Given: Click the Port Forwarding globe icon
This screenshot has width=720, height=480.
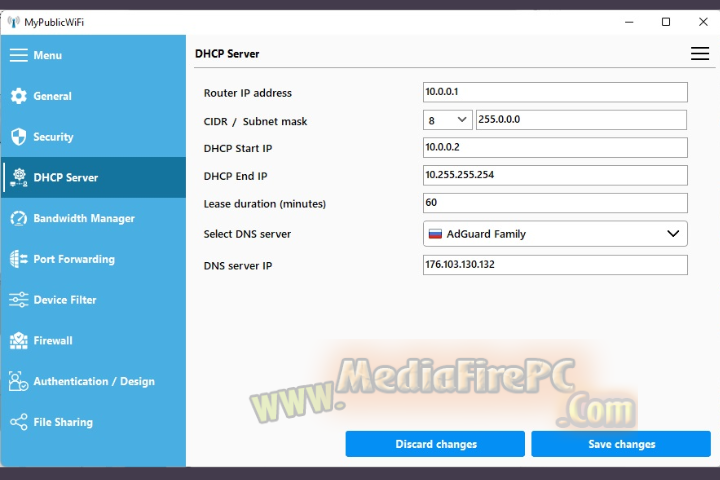Looking at the screenshot, I should coord(19,259).
